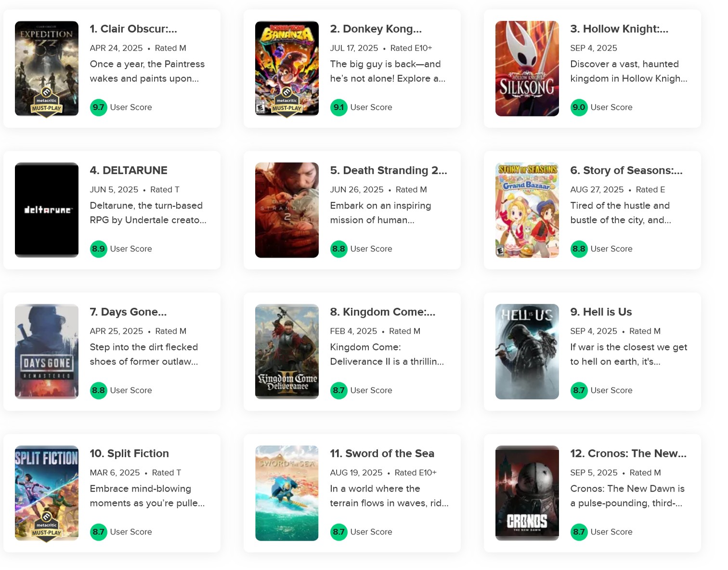Click the Rated M label on Days Gone
This screenshot has height=570, width=728.
pyautogui.click(x=170, y=331)
